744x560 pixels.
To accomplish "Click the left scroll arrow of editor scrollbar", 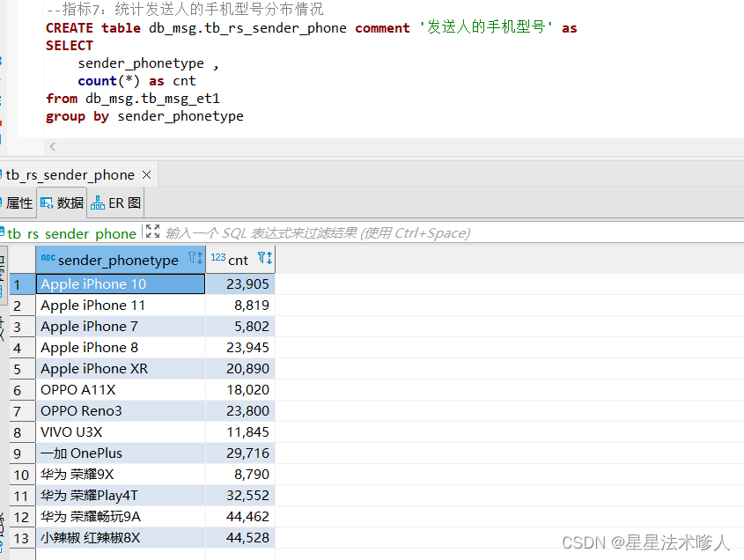I will (x=53, y=147).
